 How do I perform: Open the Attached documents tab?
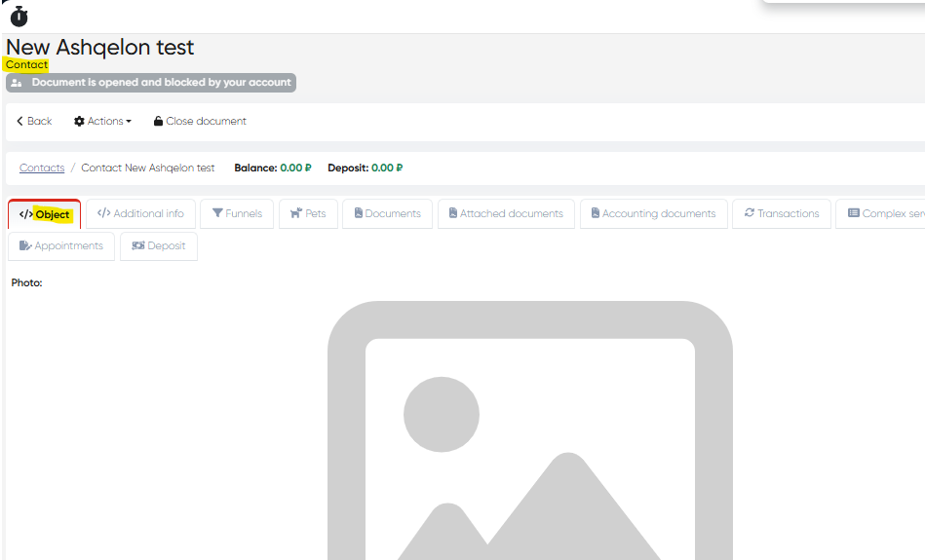(x=505, y=214)
